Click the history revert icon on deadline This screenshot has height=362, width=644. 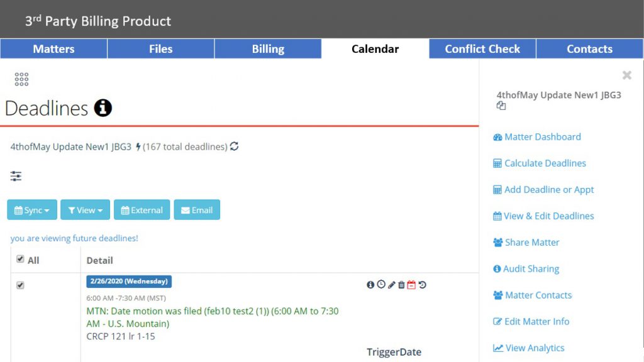coord(422,285)
